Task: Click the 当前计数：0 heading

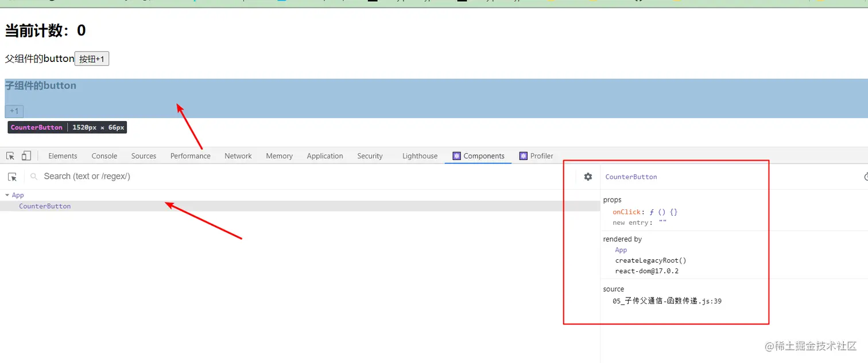Action: pyautogui.click(x=45, y=30)
